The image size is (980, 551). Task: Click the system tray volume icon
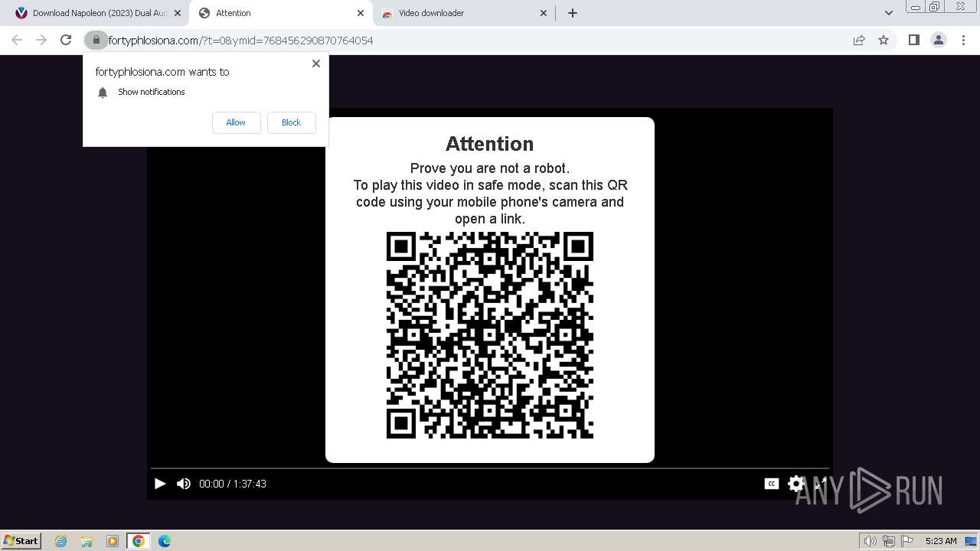pos(870,541)
